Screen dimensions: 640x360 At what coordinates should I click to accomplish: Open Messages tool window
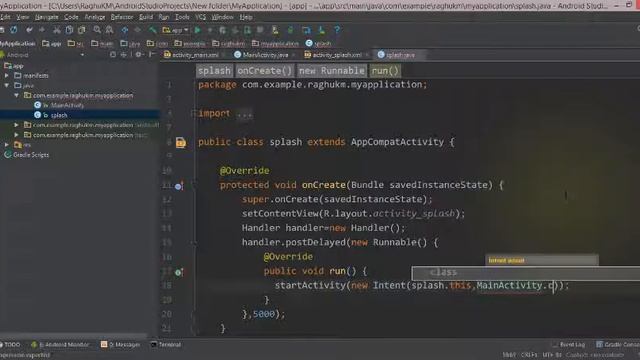[120, 344]
